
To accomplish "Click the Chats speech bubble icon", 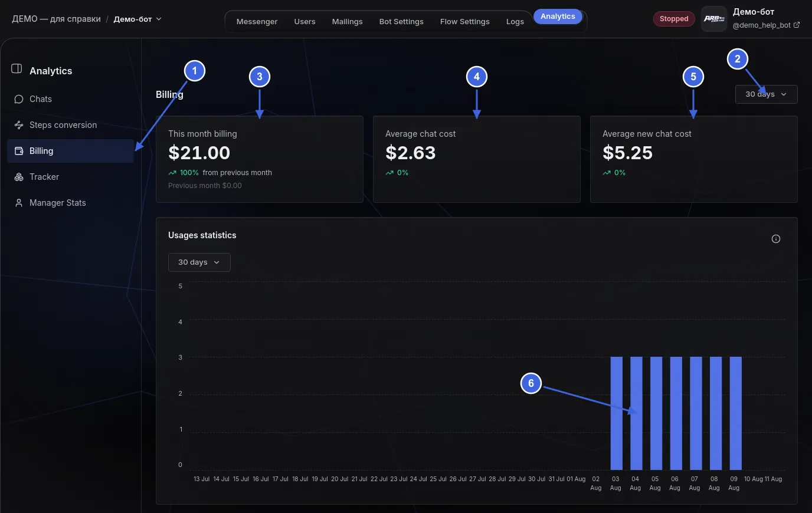I will 19,99.
